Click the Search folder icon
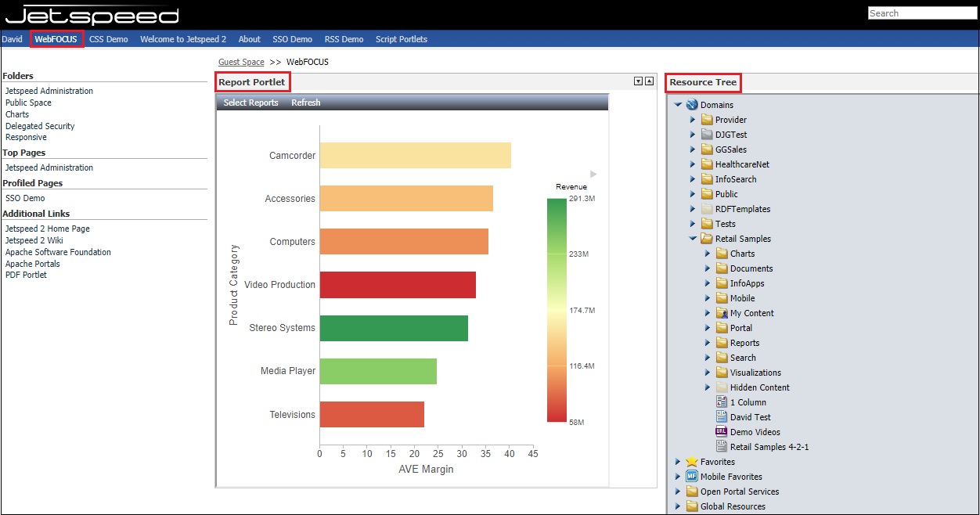Screen dimensions: 980x515 click(722, 358)
